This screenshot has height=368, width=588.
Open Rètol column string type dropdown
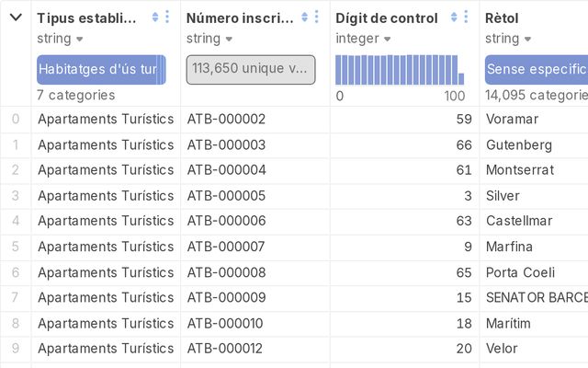pyautogui.click(x=508, y=39)
